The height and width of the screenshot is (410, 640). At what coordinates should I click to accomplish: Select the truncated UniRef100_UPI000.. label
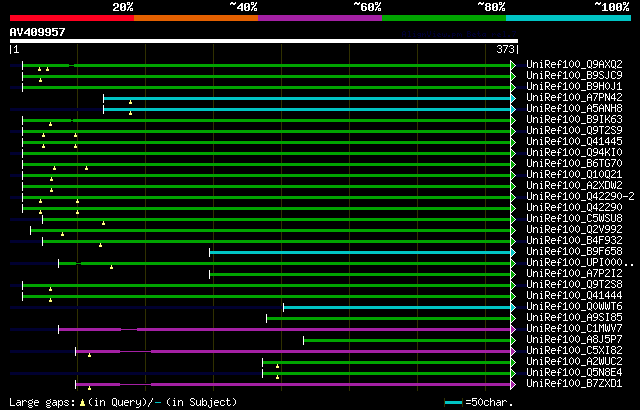[580, 263]
